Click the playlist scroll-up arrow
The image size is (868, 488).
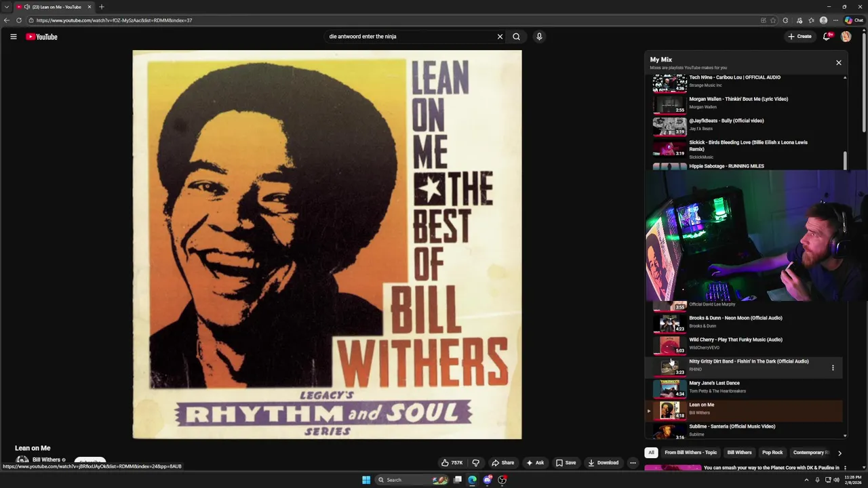[x=845, y=77]
